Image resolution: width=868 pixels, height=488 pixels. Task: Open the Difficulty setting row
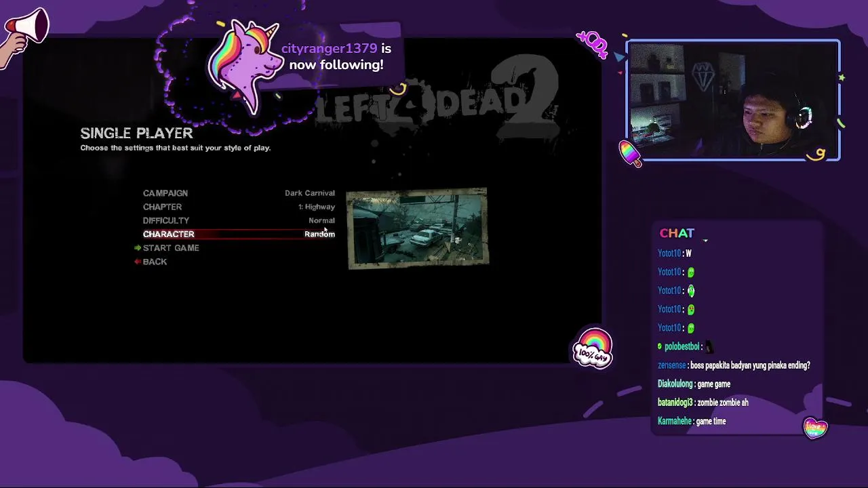click(x=239, y=220)
